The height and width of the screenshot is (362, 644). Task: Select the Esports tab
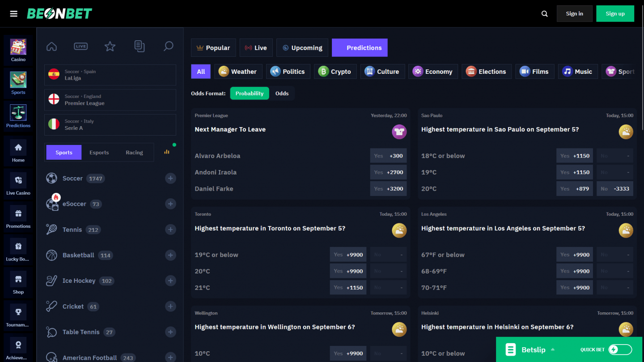coord(99,153)
